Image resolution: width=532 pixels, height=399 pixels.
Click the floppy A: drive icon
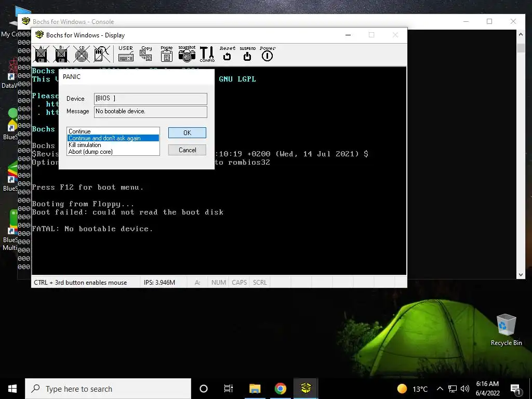coord(41,54)
